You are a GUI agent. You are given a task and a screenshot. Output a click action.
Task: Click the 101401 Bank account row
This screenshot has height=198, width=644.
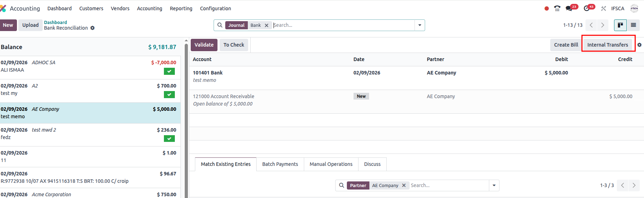click(417, 78)
